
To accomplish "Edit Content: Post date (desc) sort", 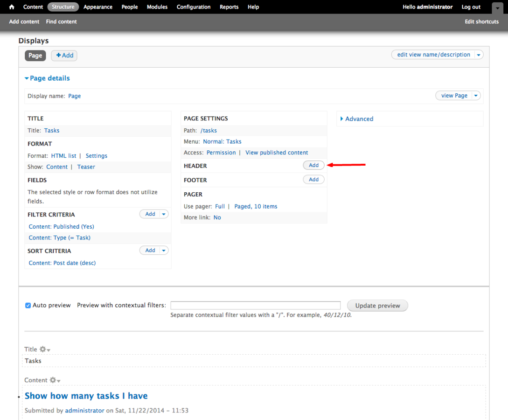I will 62,263.
